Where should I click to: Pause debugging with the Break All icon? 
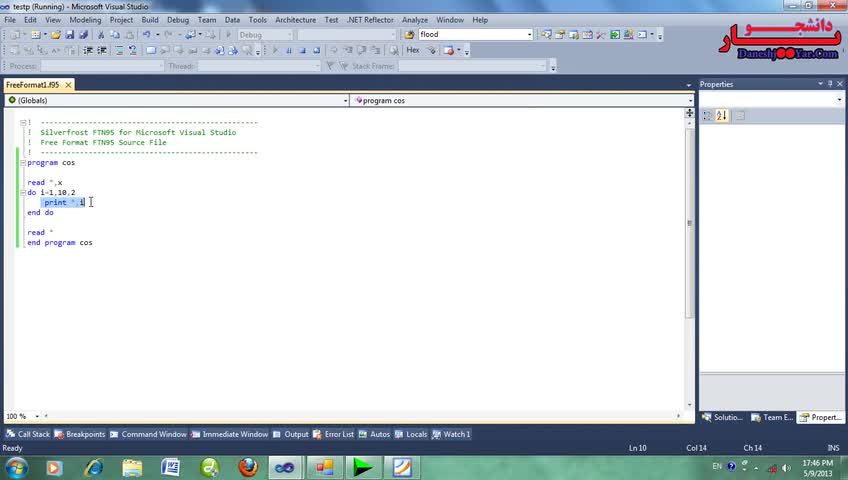click(289, 50)
